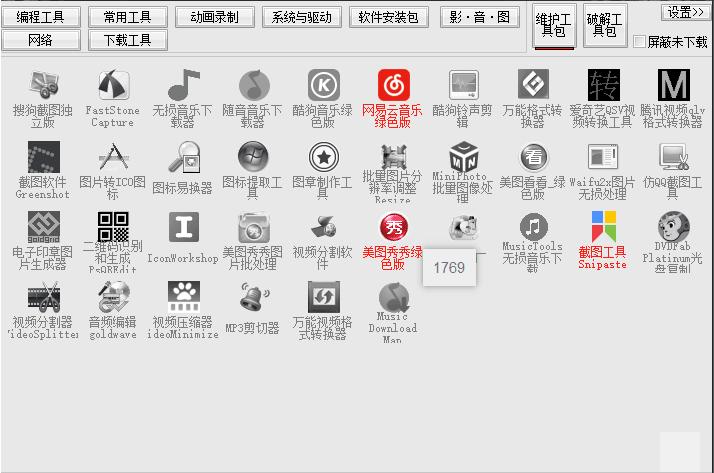Open Waifu2x图片无损处理
The width and height of the screenshot is (714, 473).
pyautogui.click(x=604, y=157)
